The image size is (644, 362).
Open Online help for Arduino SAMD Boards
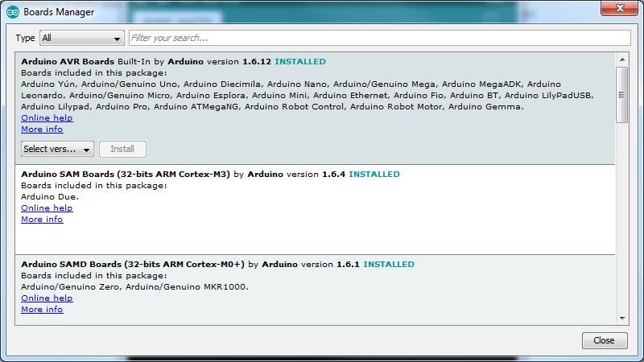pos(47,298)
